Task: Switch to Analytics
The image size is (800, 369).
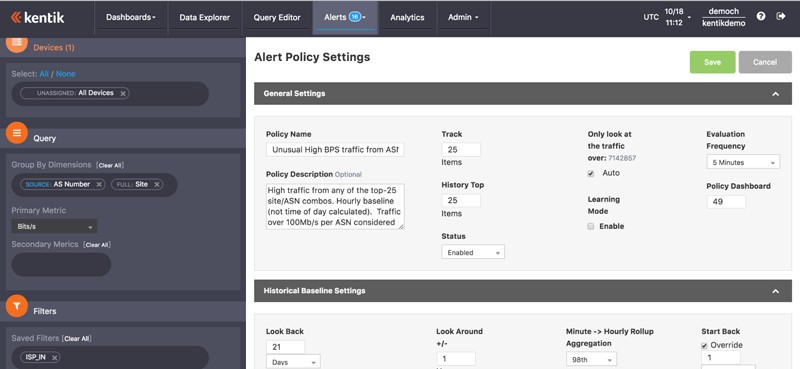Action: tap(407, 17)
